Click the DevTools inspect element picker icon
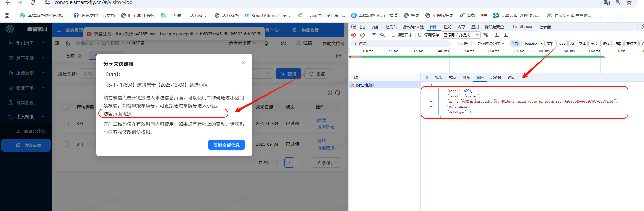 353,27
